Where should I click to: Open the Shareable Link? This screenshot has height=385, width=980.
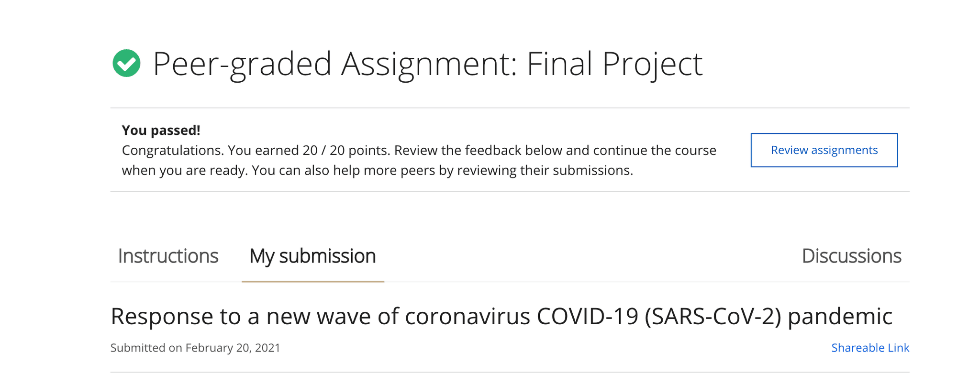pos(870,348)
